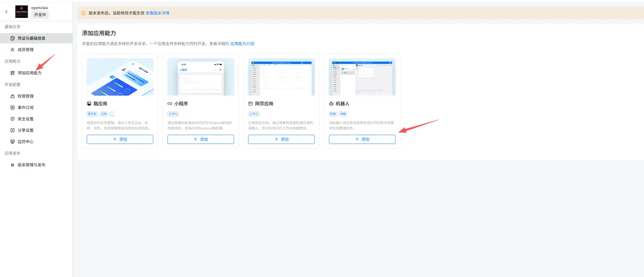Click 添加 on the 机器人 card

pyautogui.click(x=362, y=139)
